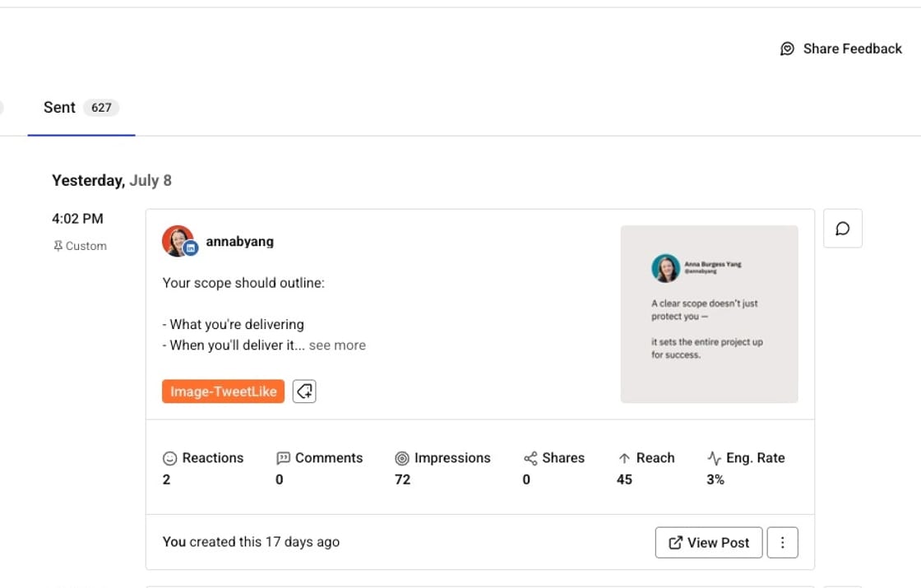Click the tag icon next to Image-TweetLike
This screenshot has height=588, width=921.
pyautogui.click(x=304, y=391)
